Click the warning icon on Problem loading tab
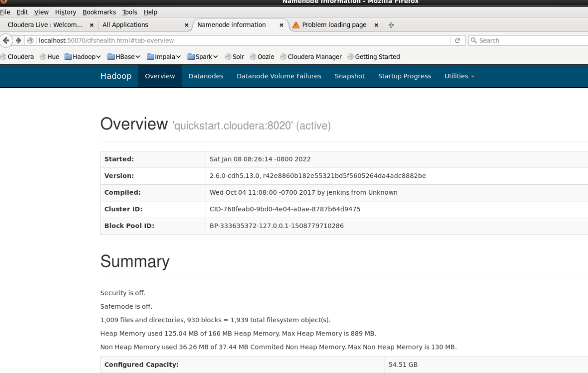 coord(296,25)
